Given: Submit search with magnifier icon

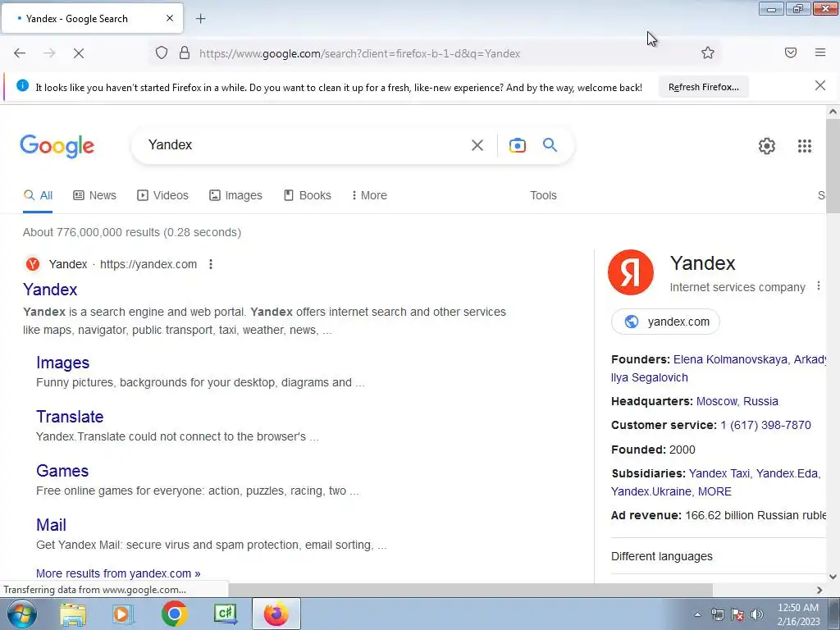Looking at the screenshot, I should [x=550, y=144].
